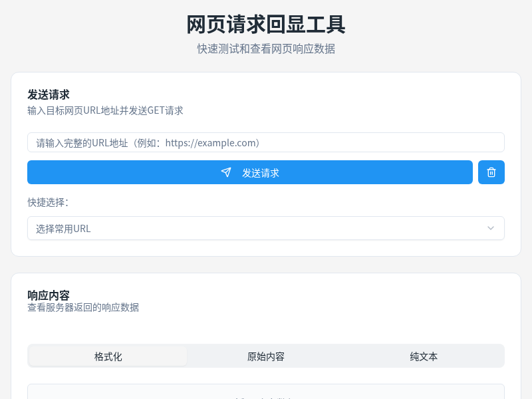
Task: Select the 发送请求 blue button
Action: (249, 172)
